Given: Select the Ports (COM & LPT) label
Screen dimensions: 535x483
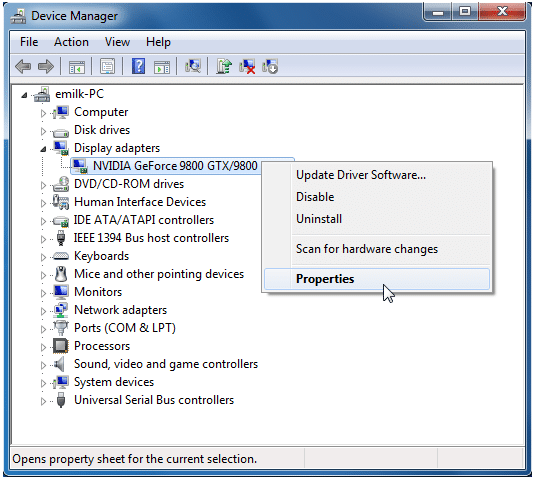Looking at the screenshot, I should (125, 328).
